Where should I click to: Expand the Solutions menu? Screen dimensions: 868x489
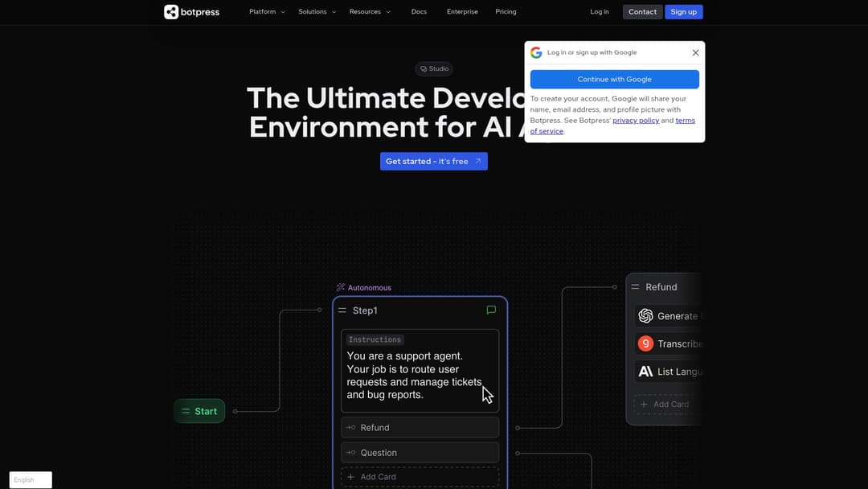(317, 11)
